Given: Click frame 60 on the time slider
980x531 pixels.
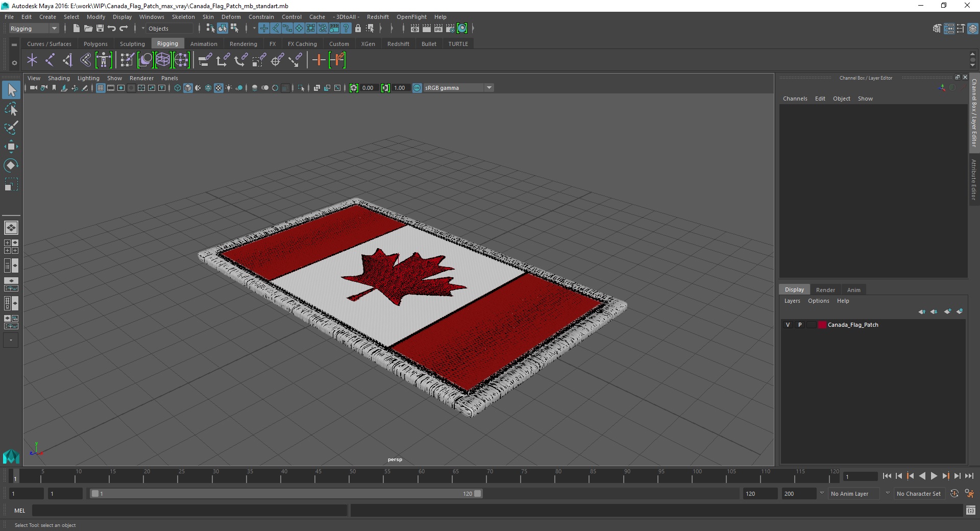Looking at the screenshot, I should [422, 476].
